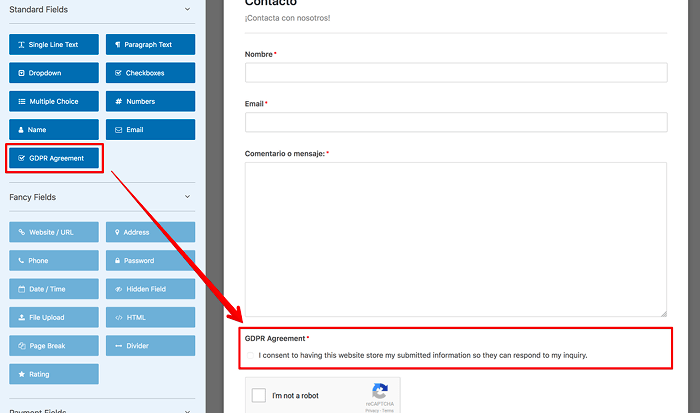Image resolution: width=700 pixels, height=413 pixels.
Task: Check the GDPR consent checkbox
Action: 250,355
